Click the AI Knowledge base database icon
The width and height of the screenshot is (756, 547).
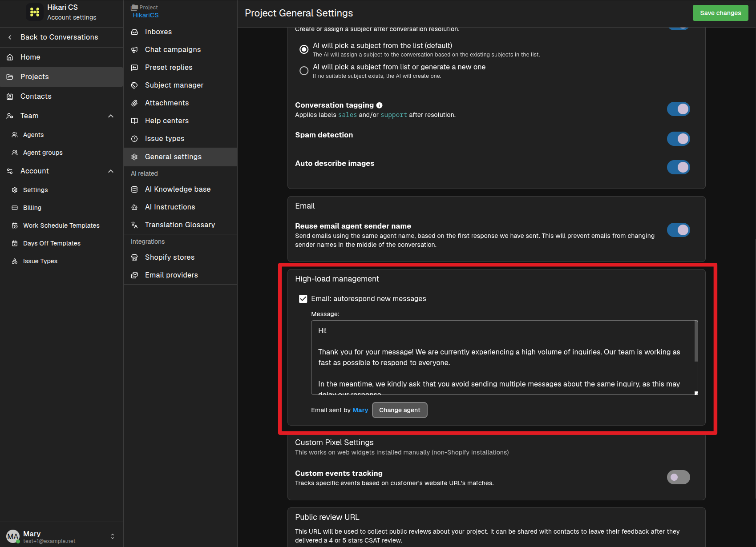click(134, 189)
